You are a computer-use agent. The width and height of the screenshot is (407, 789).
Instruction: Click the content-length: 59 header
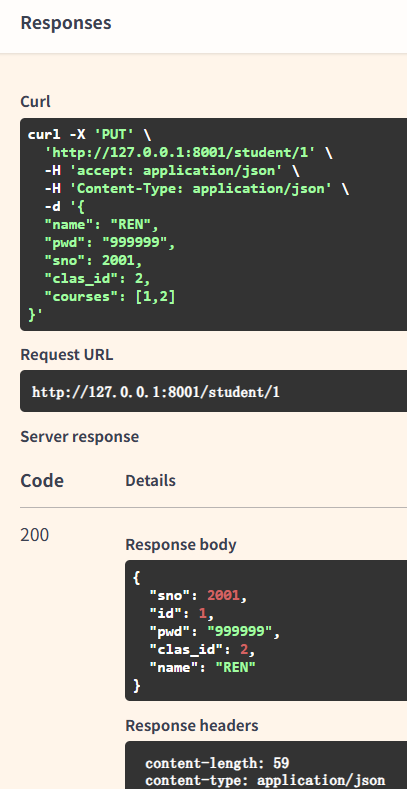point(217,763)
